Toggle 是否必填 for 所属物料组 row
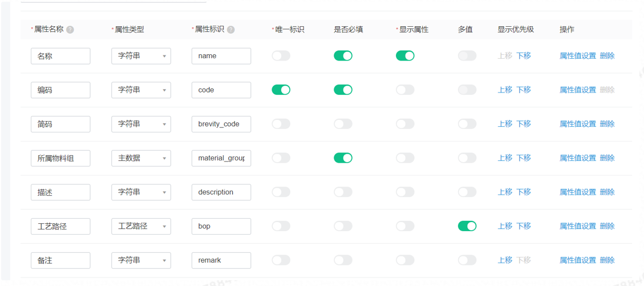The image size is (644, 286). (343, 158)
